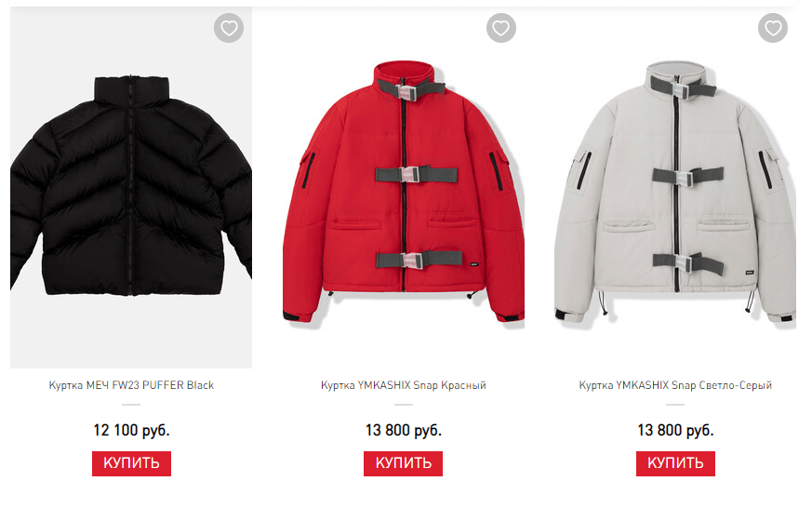
Task: Buy the 12 100 руб. black puffer jacket
Action: [131, 463]
